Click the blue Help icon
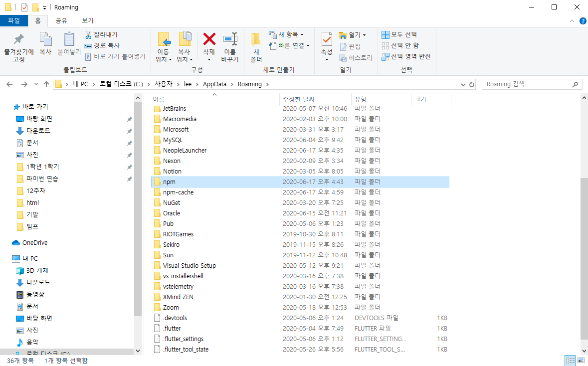This screenshot has height=366, width=588. [x=583, y=21]
